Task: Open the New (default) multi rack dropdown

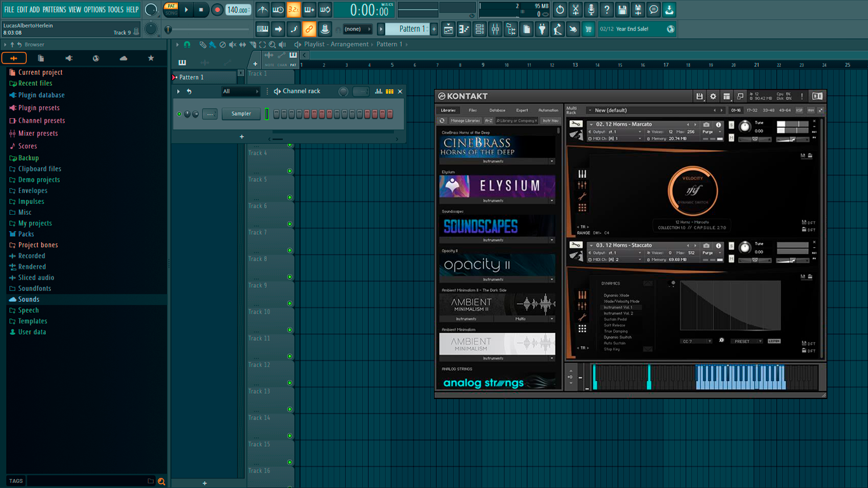Action: (650, 111)
